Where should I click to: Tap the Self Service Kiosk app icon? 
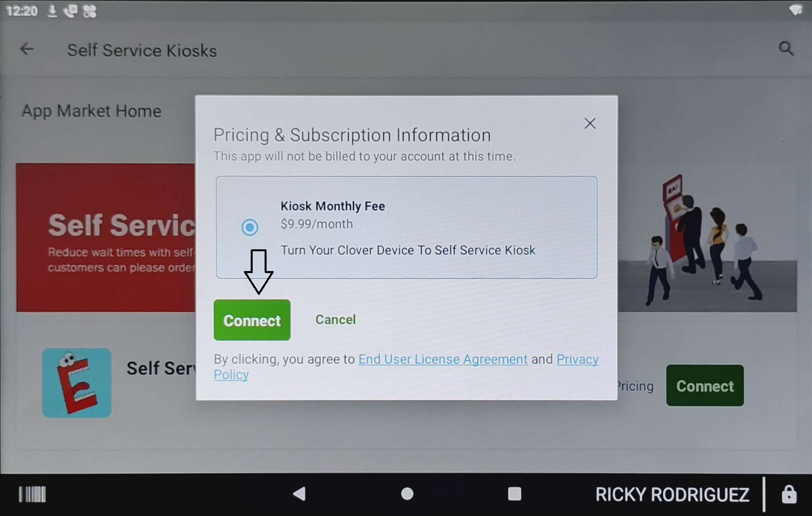pyautogui.click(x=77, y=383)
